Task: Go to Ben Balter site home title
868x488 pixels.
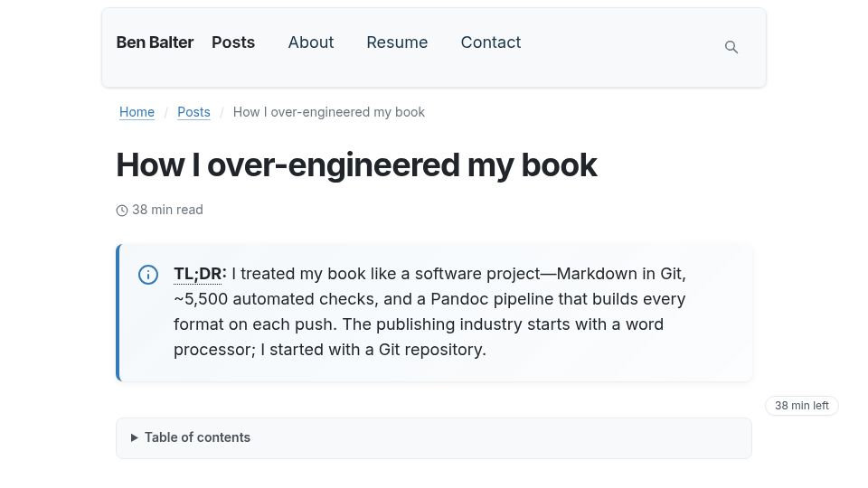Action: (x=155, y=42)
